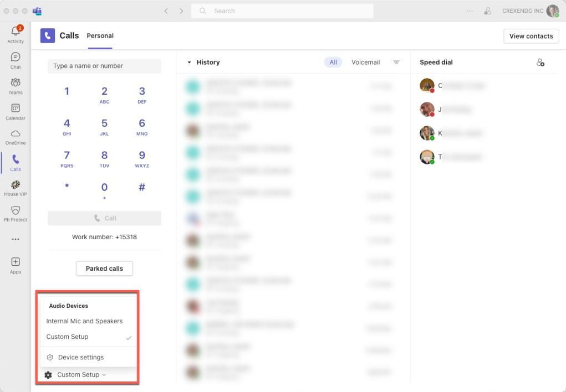The height and width of the screenshot is (392, 566).
Task: Open the Apps store icon
Action: coord(16,266)
